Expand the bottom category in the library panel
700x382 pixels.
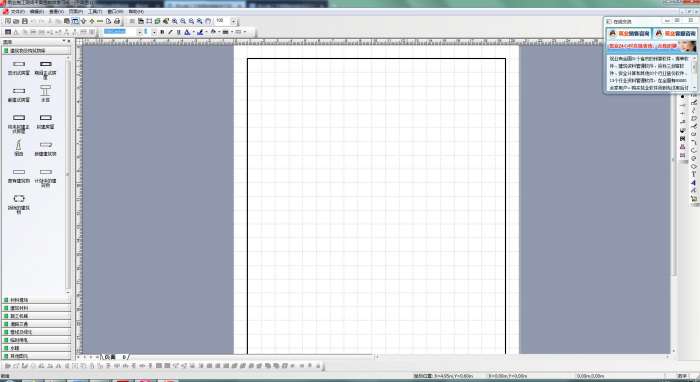pyautogui.click(x=36, y=356)
